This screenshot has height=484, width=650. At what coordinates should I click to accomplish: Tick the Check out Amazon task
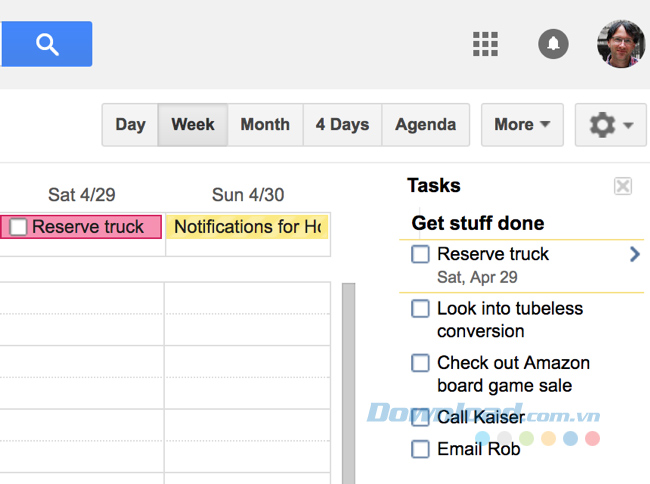(x=421, y=363)
